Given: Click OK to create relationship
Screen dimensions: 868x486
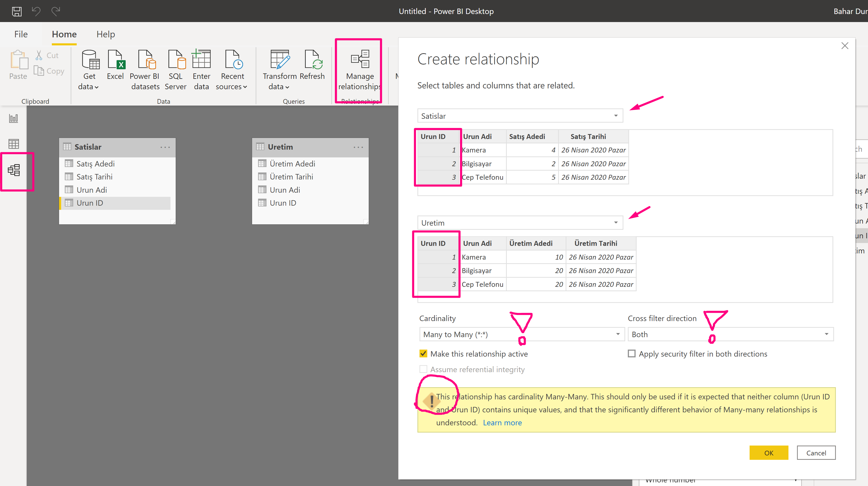Looking at the screenshot, I should pos(769,453).
